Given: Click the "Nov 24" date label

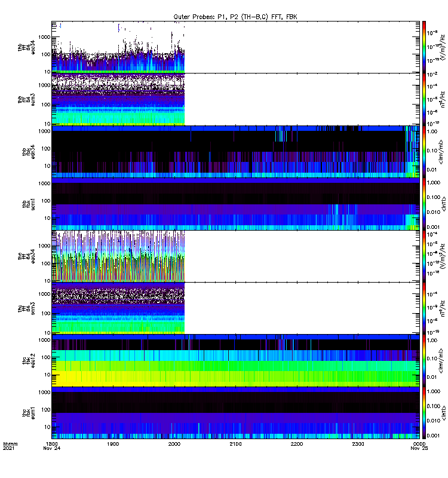Looking at the screenshot, I should pyautogui.click(x=51, y=448).
